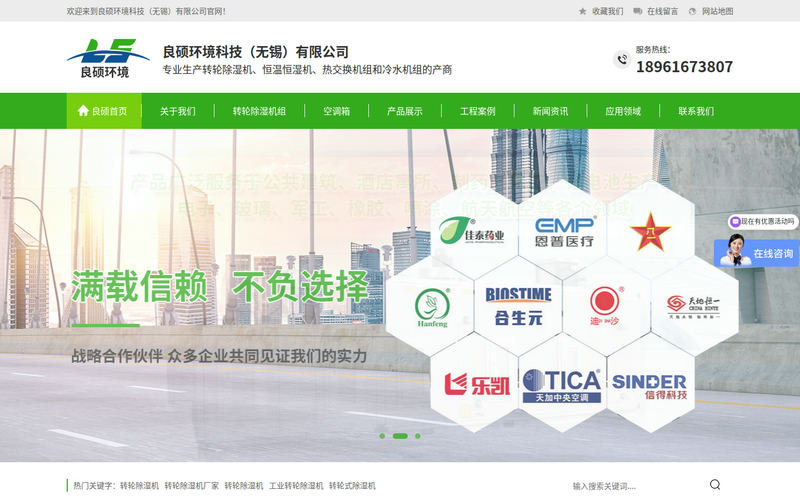Click the EMP 恩普医疗 partner logo
The image size is (800, 500).
point(565,232)
